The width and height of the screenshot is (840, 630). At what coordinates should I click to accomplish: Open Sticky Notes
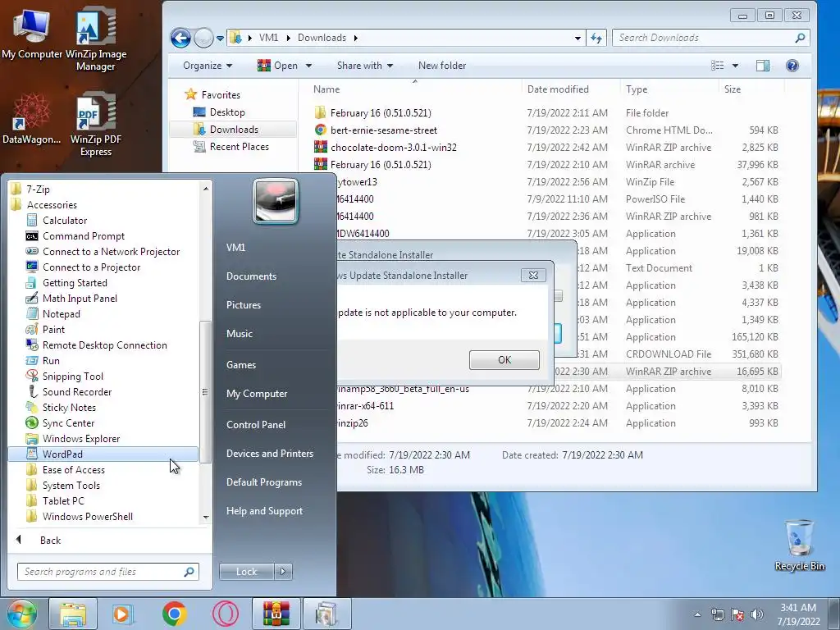69,407
